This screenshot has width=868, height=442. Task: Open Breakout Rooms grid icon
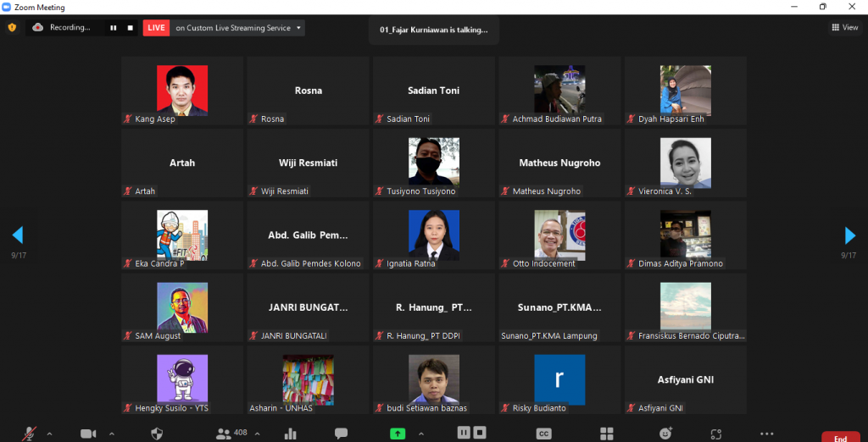click(x=606, y=434)
